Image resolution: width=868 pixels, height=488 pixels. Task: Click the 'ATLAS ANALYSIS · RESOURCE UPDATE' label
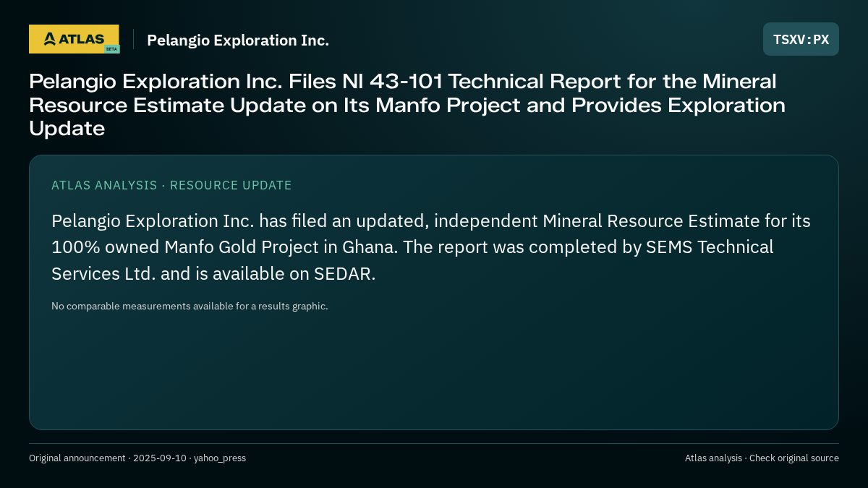[171, 185]
